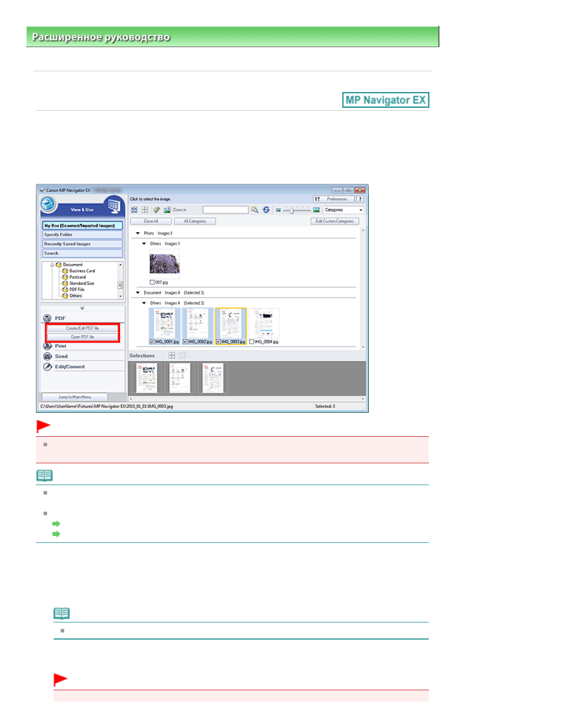Adjust the thumbnail size slider handle

coord(292,210)
